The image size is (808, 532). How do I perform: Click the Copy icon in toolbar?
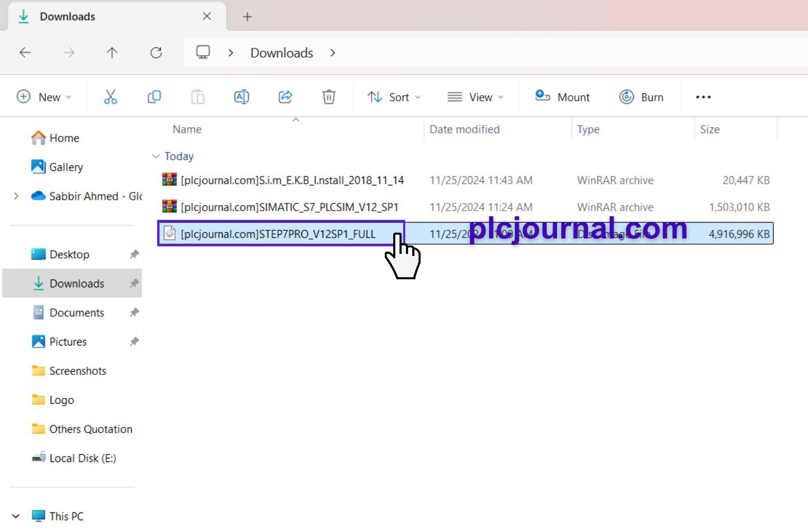(154, 97)
